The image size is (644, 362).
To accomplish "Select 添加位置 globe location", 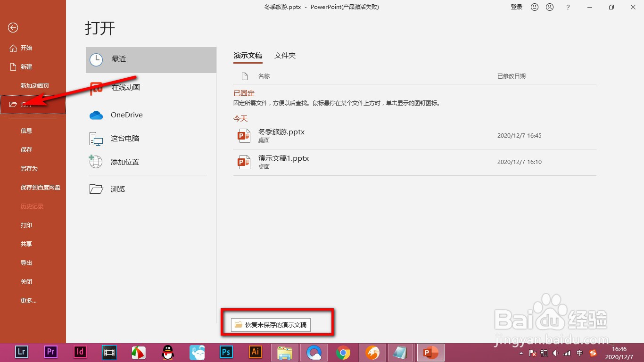I will point(151,162).
